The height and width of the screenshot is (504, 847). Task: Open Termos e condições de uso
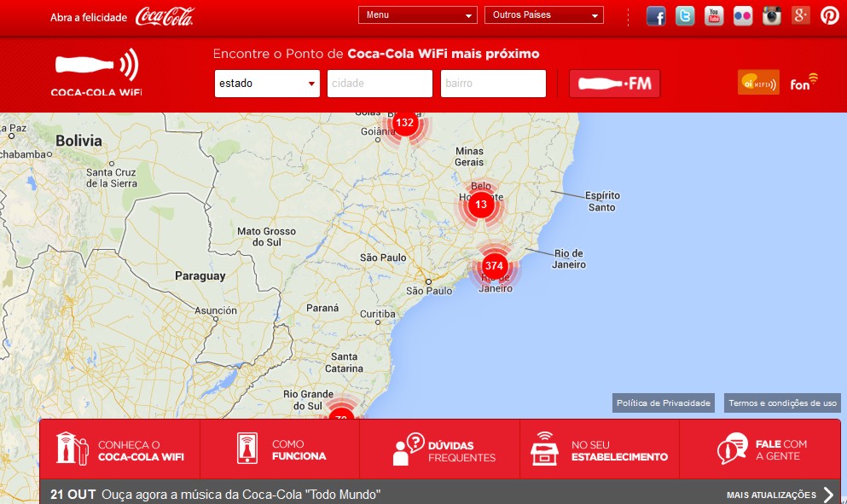click(x=782, y=403)
